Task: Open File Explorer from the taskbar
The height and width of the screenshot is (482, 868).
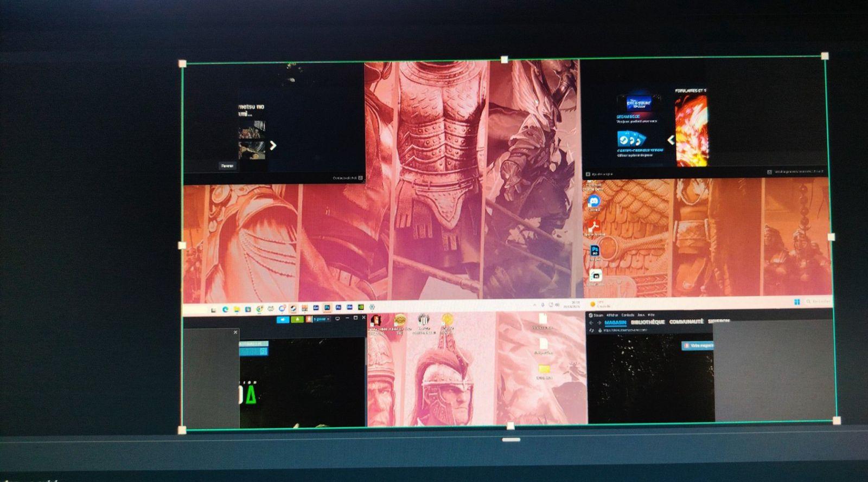Action: 237,310
